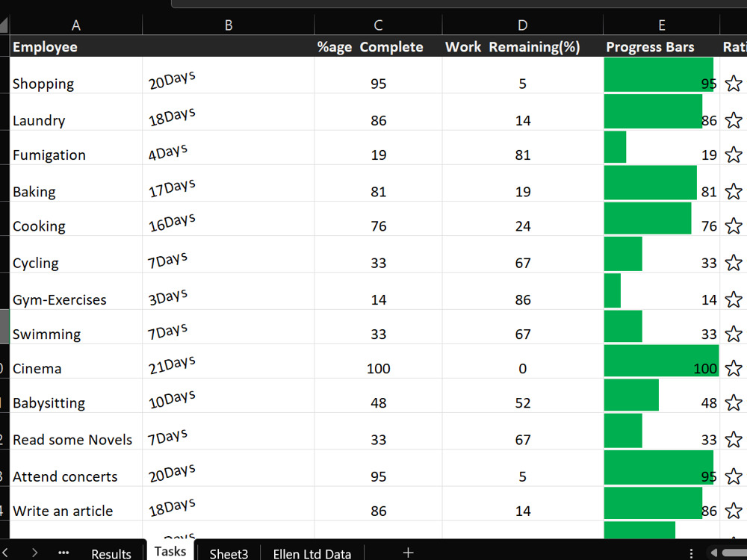Click the 0 work remaining cell

[x=523, y=361]
